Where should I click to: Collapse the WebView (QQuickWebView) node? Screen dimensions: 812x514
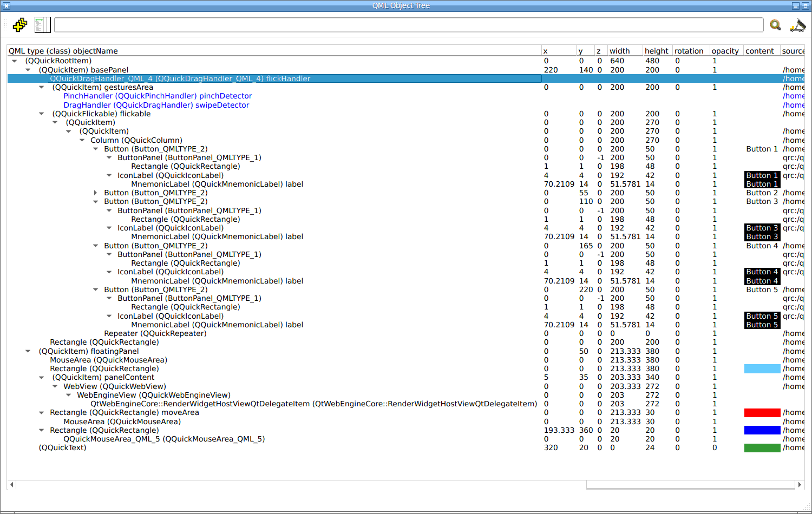pyautogui.click(x=55, y=386)
